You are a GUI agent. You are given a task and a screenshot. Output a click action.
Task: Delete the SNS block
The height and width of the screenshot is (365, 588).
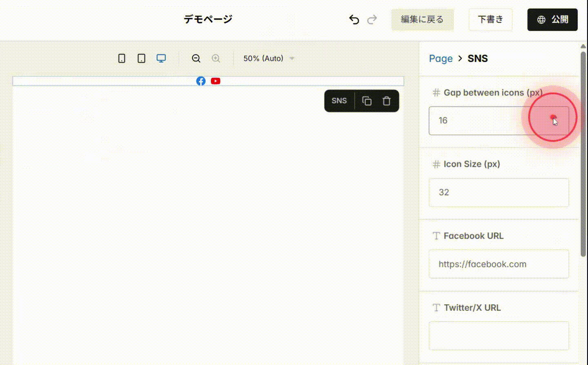click(386, 101)
